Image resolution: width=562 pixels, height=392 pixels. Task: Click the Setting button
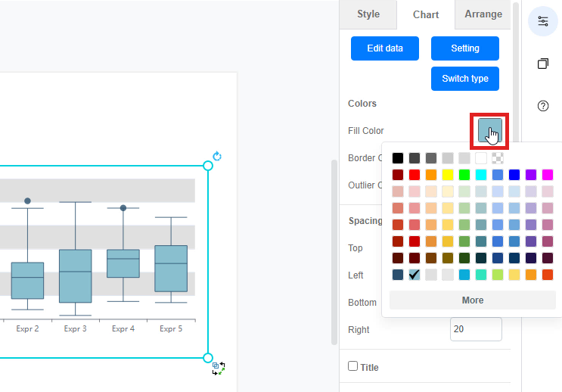(x=465, y=48)
